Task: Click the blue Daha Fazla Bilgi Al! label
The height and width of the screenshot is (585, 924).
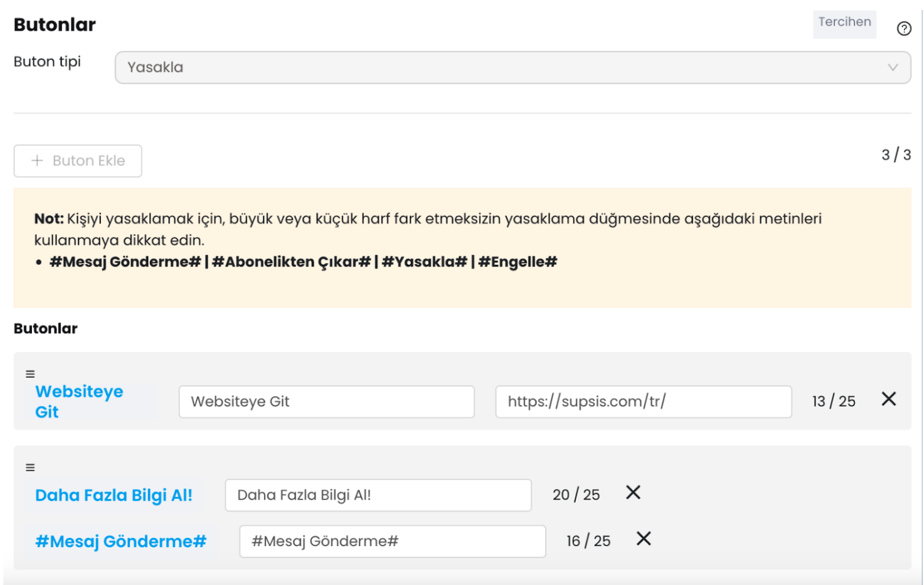Action: (x=114, y=495)
